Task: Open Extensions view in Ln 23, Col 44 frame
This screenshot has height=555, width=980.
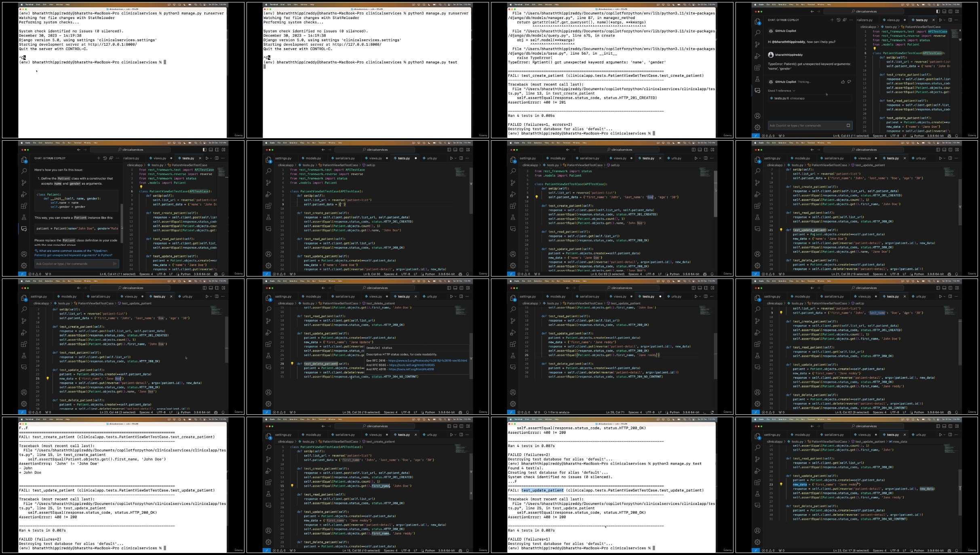Action: point(24,344)
